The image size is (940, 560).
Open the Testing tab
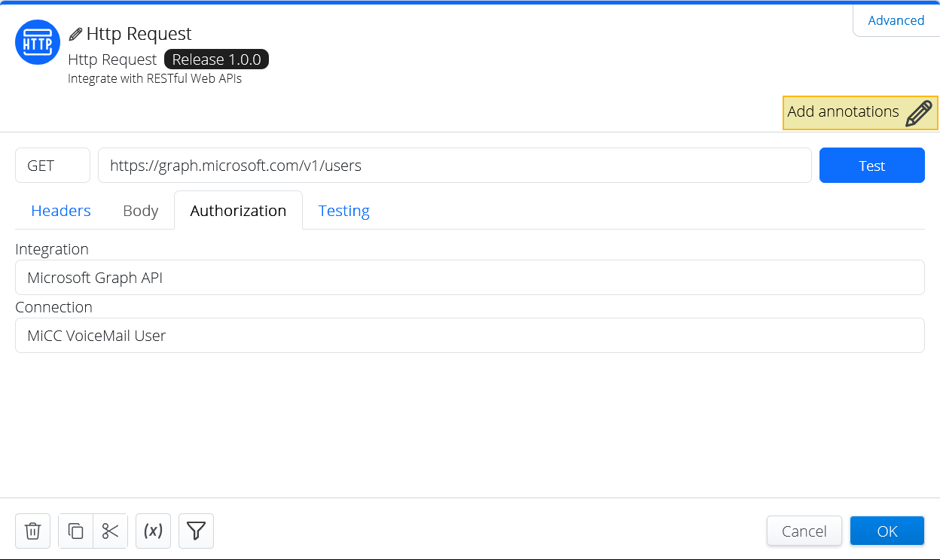343,211
